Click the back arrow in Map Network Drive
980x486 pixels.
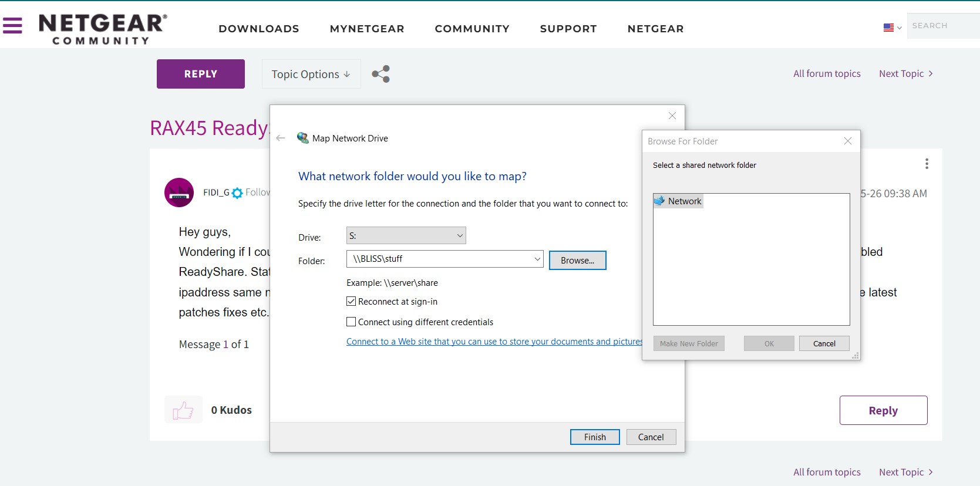tap(281, 139)
